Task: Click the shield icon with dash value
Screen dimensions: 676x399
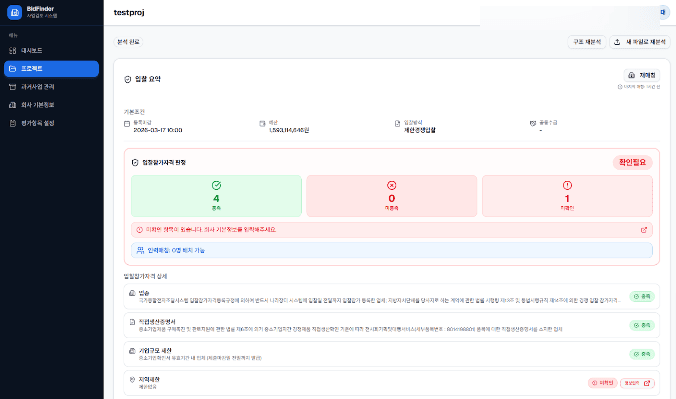Action: (533, 123)
